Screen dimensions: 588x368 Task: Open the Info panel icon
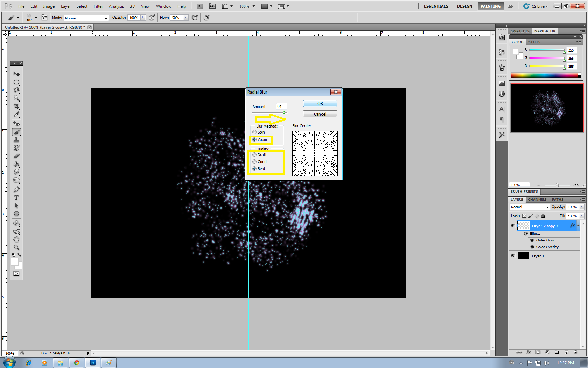(502, 94)
